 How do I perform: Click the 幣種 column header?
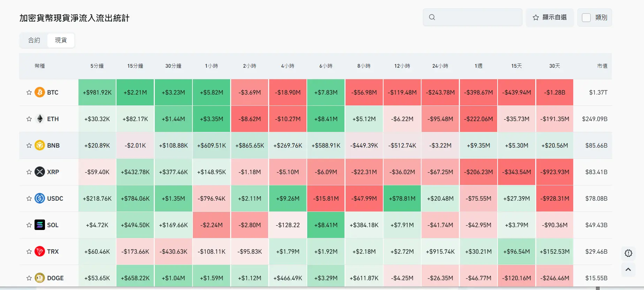tap(40, 66)
